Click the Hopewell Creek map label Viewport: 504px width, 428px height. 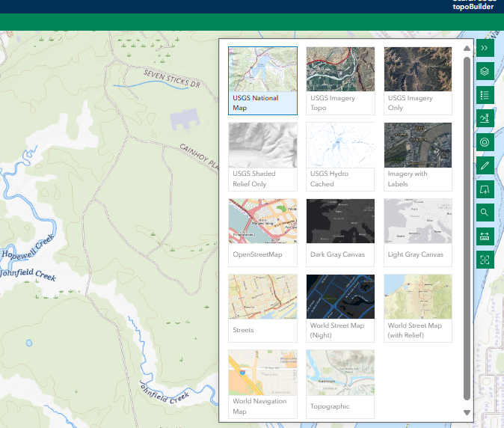click(x=28, y=247)
